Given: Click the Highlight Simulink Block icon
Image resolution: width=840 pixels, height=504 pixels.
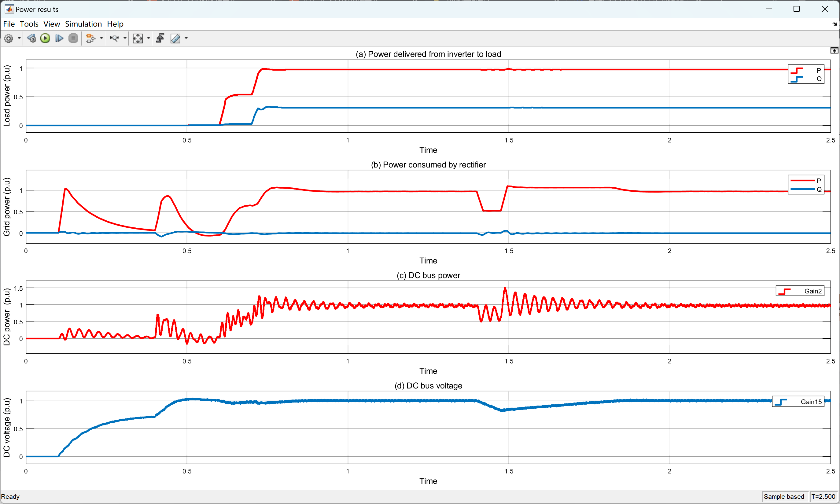Looking at the screenshot, I should pyautogui.click(x=90, y=39).
